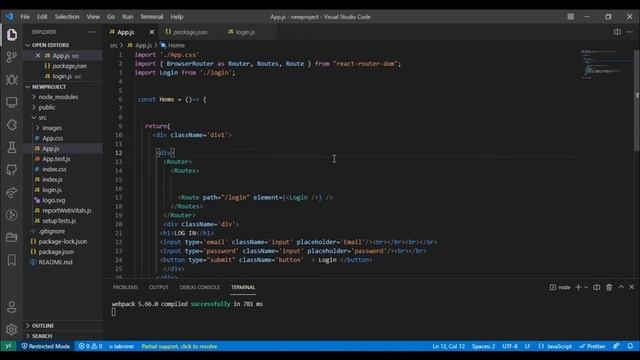Kill terminal with trash icon
The image size is (640, 360).
click(609, 287)
